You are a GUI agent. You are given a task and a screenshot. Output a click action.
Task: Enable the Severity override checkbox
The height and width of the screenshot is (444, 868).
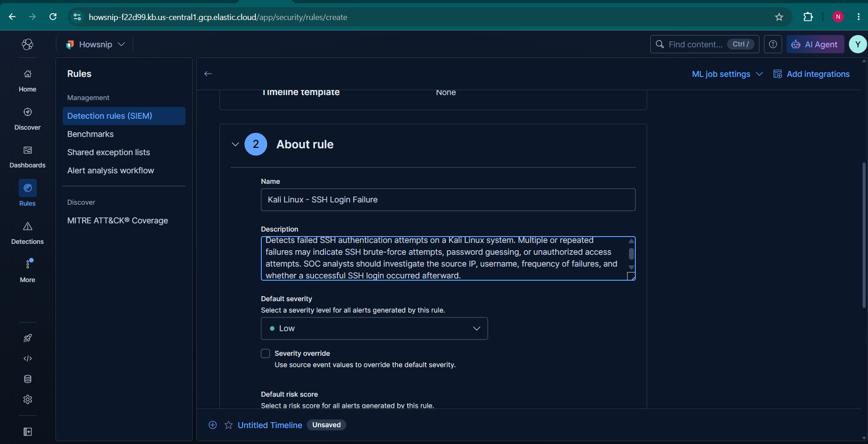tap(265, 353)
